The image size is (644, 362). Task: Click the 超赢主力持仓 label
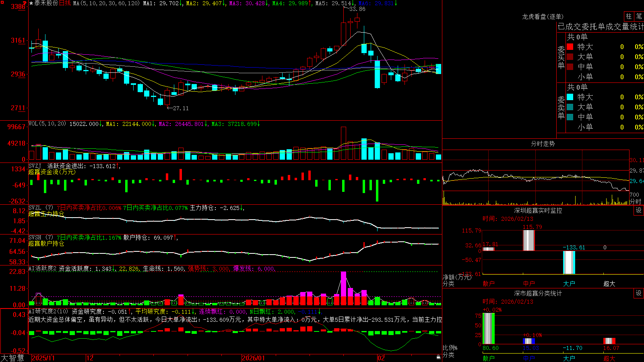pyautogui.click(x=46, y=214)
